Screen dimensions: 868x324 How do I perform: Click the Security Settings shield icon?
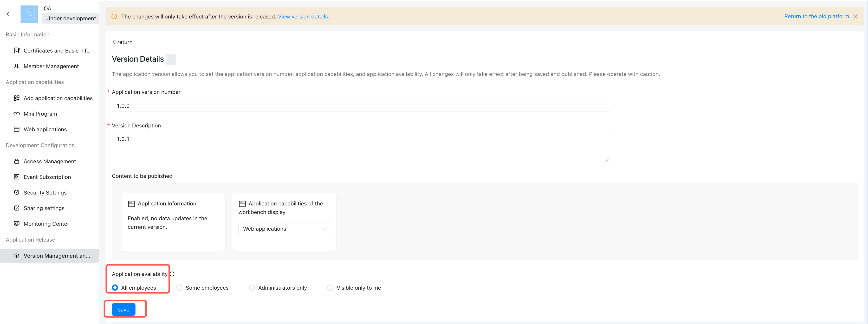[x=16, y=192]
